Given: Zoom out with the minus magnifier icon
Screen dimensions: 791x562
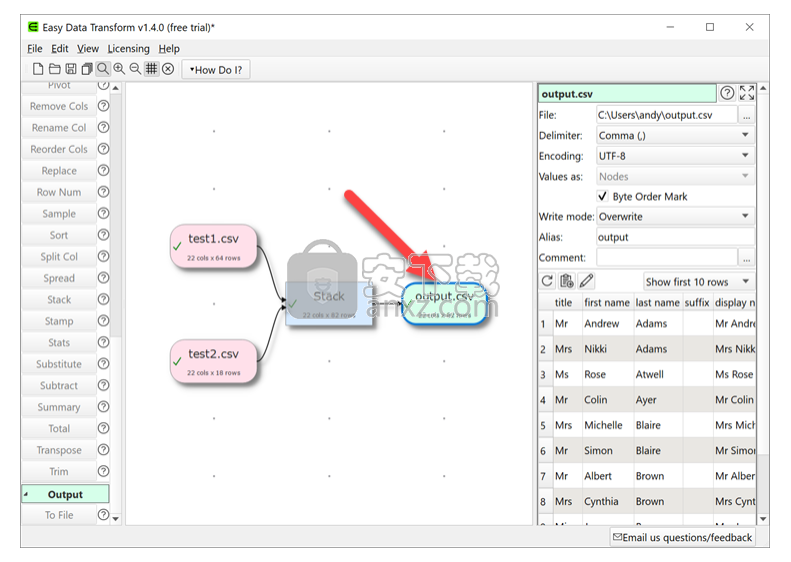Looking at the screenshot, I should 135,69.
